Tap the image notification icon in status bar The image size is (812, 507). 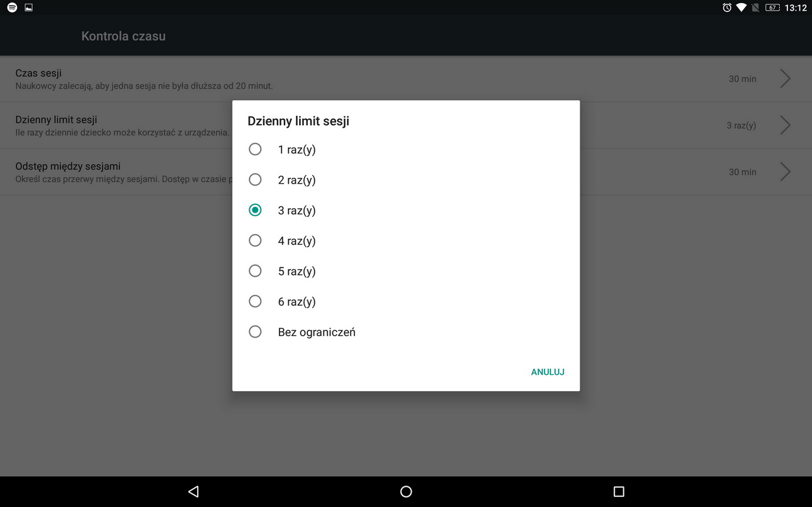pyautogui.click(x=28, y=8)
